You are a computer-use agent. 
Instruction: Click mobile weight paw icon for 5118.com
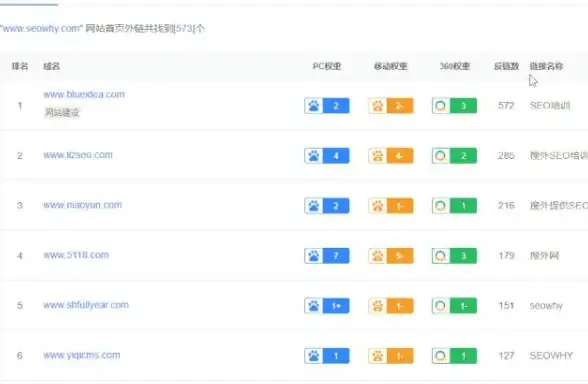pyautogui.click(x=378, y=256)
